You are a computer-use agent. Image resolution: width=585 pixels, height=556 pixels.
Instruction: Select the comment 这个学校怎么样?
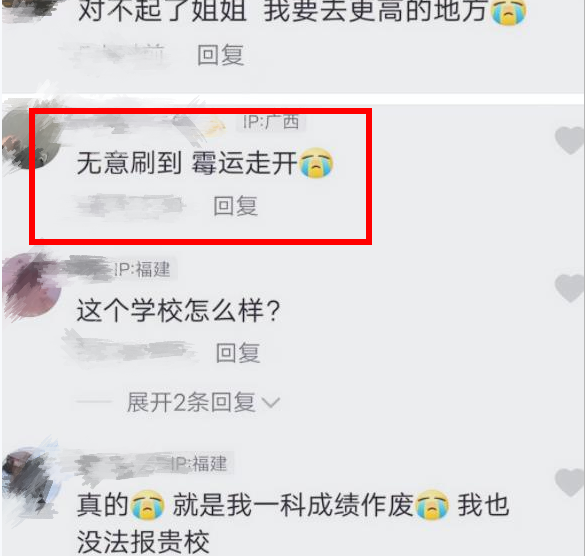(x=178, y=310)
